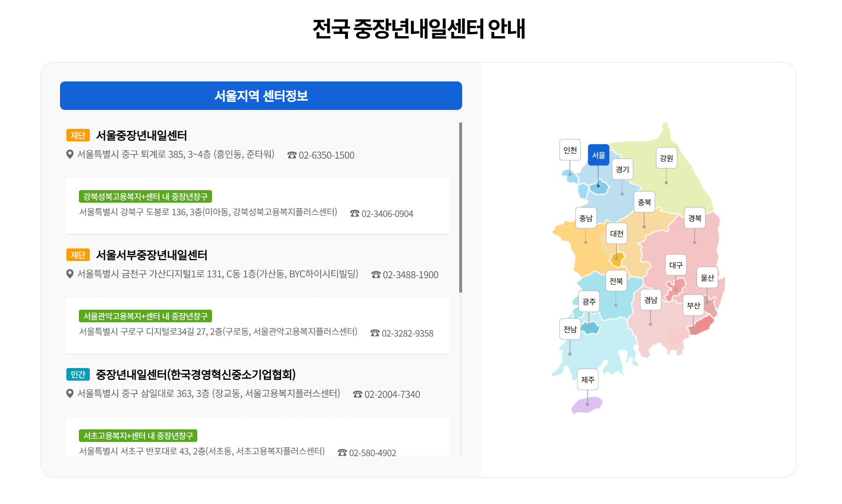Select the 인천 region label on map
842x504 pixels.
coord(570,150)
